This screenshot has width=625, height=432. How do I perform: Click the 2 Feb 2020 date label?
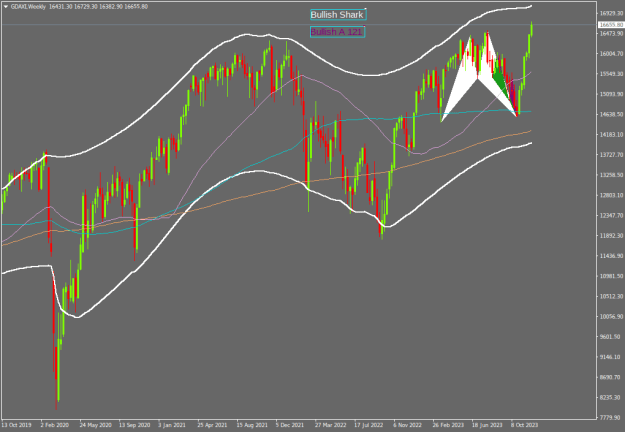click(55, 425)
